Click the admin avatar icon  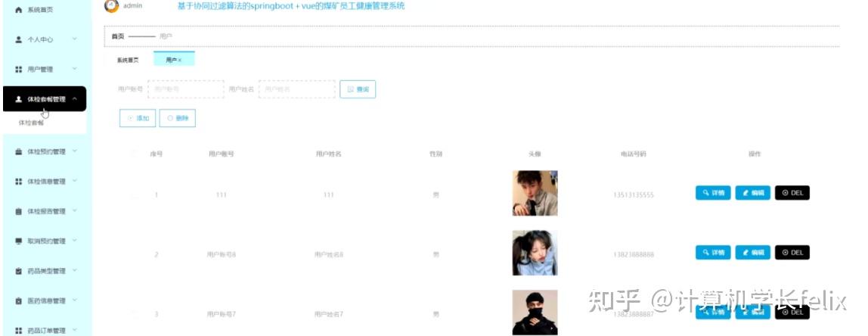coord(111,6)
